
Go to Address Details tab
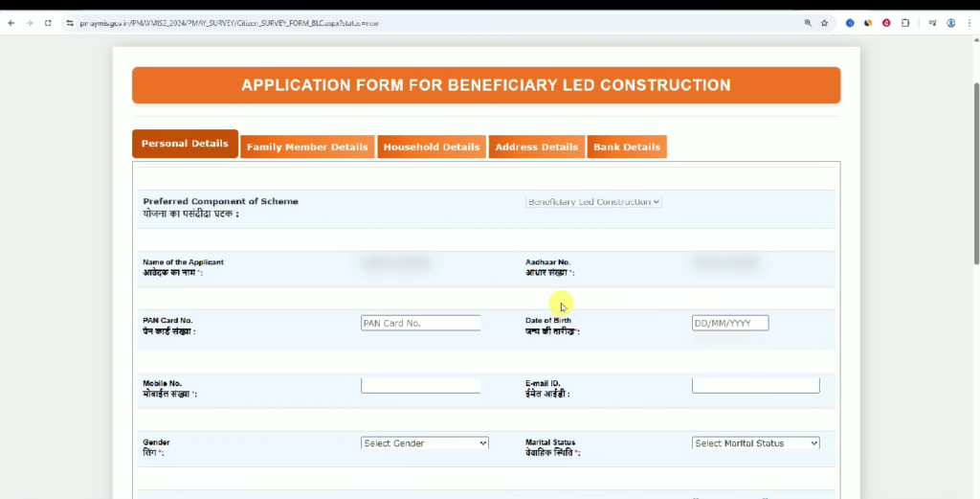point(536,147)
